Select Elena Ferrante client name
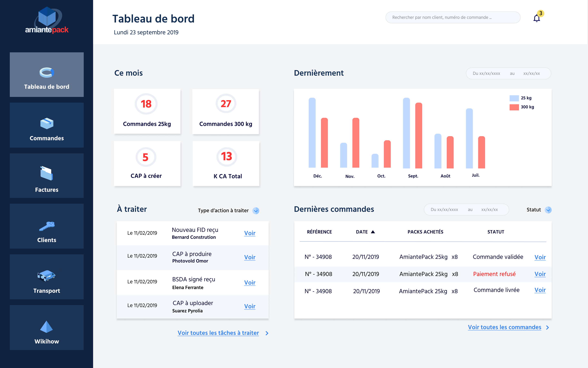This screenshot has width=588, height=368. pos(188,288)
